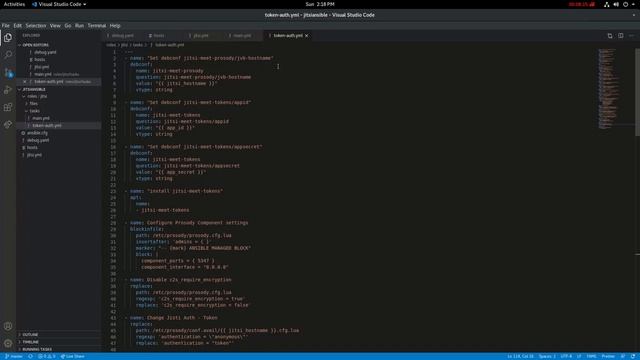This screenshot has height=360, width=640.
Task: Open Visual Studio Code app menu dropdown
Action: (59, 4)
